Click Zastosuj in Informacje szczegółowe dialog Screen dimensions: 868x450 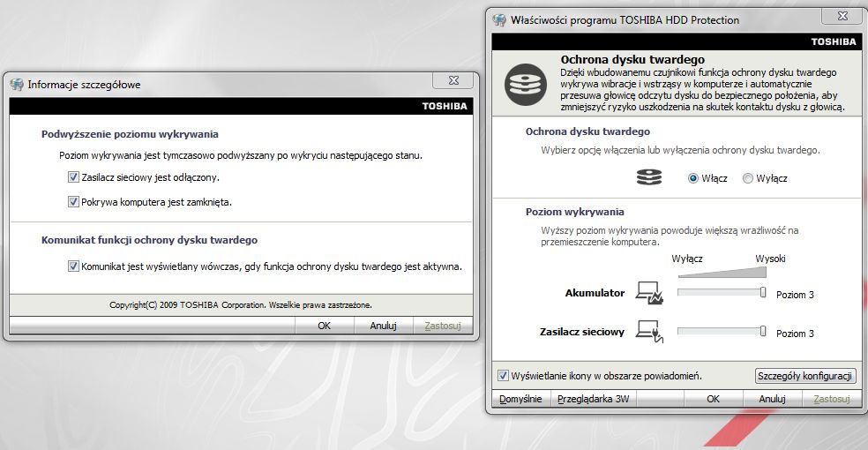443,326
